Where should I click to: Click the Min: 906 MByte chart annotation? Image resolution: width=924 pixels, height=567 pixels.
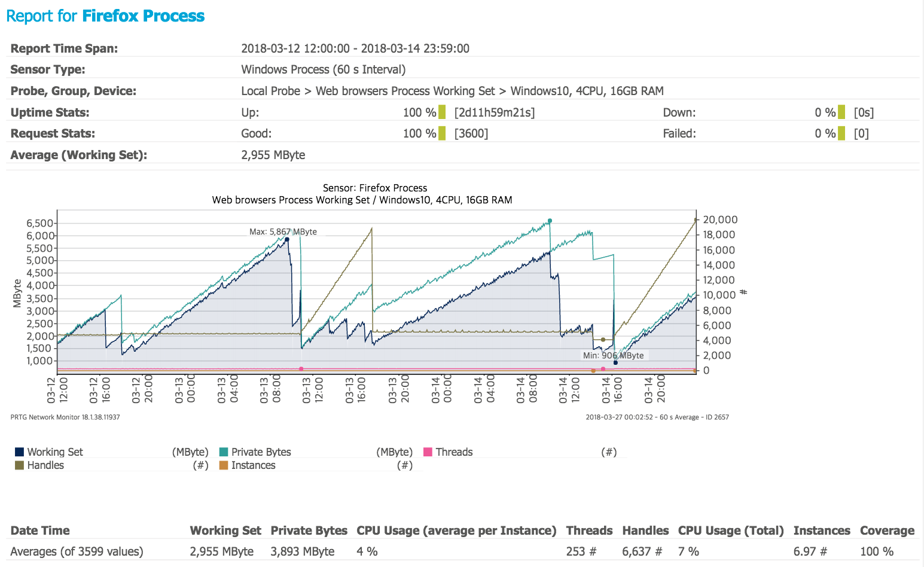[x=613, y=355]
